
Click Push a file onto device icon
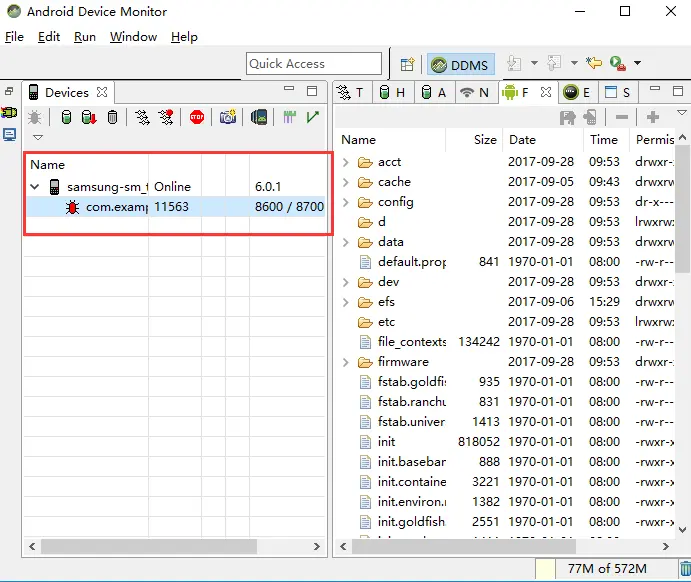click(590, 117)
